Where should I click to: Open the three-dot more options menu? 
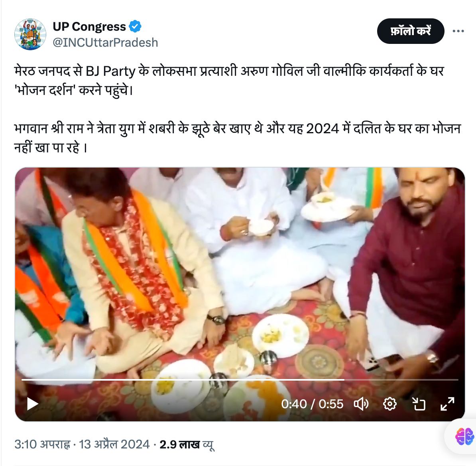coord(458,31)
